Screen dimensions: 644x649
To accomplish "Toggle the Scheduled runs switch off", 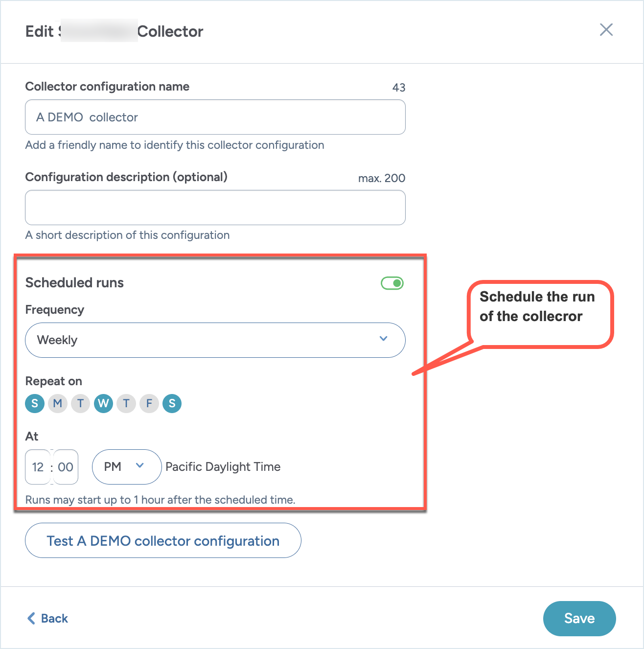I will tap(392, 283).
